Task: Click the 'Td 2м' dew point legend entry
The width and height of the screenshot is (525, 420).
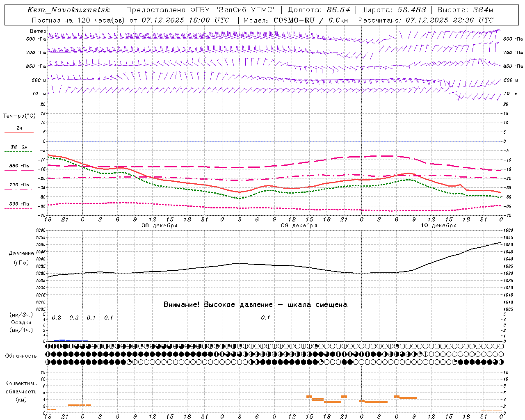Action: pyautogui.click(x=19, y=147)
